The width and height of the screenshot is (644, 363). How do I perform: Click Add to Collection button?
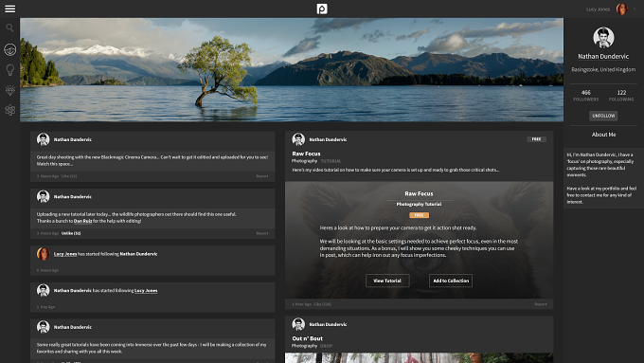(451, 281)
